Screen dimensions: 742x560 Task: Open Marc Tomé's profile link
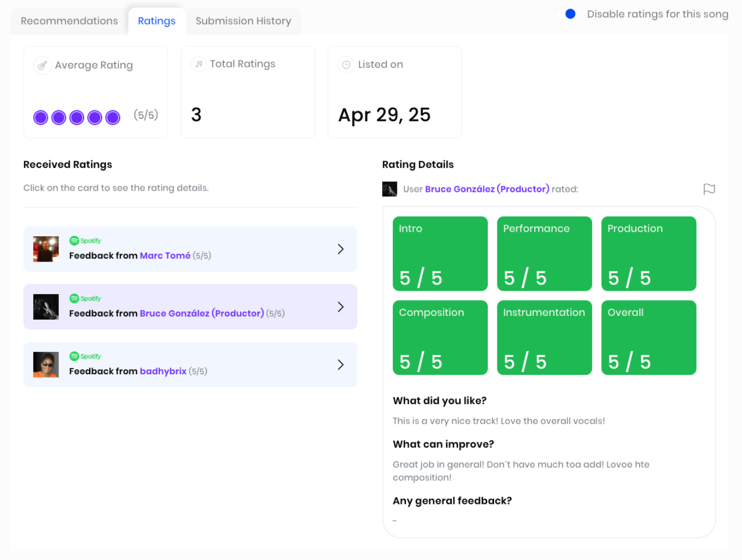coord(165,256)
